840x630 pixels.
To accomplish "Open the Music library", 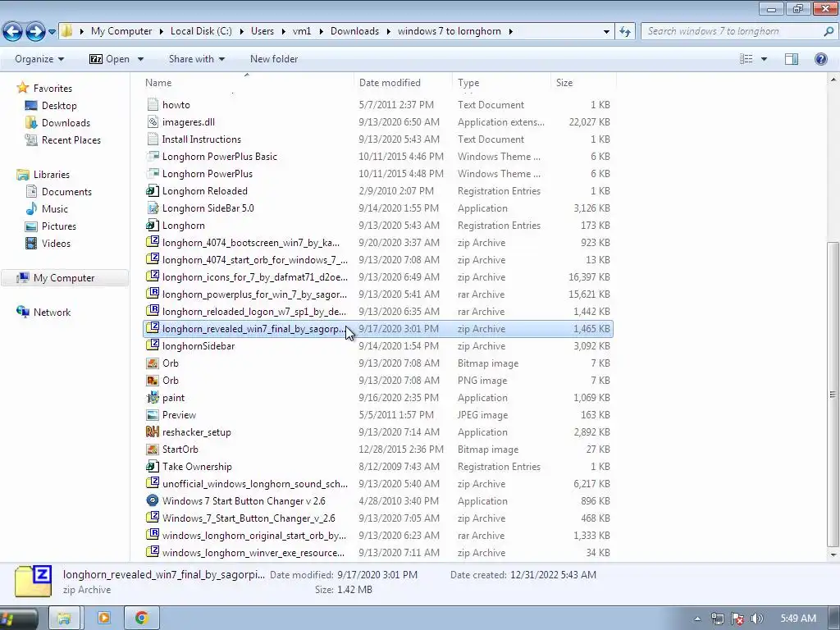I will (55, 209).
